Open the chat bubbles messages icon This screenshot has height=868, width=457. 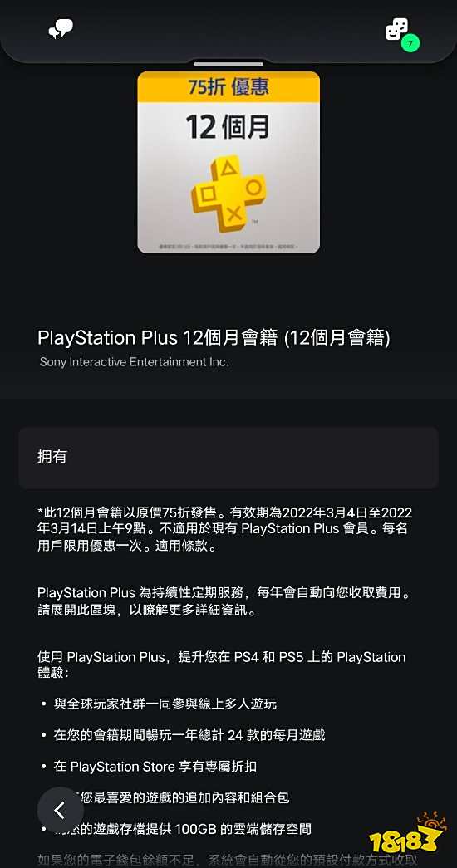pos(61,28)
